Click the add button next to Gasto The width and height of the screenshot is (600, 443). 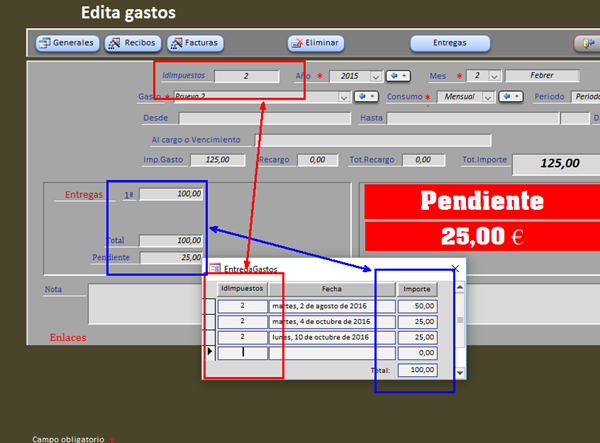pyautogui.click(x=367, y=96)
